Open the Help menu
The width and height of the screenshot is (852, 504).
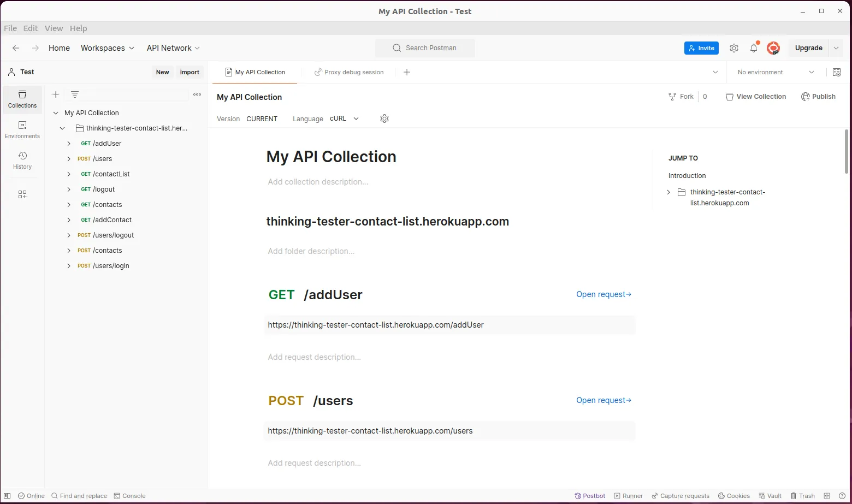(78, 28)
